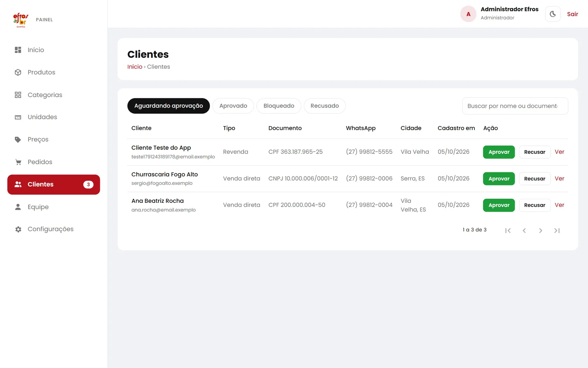Switch to the Bloqueado filter tab
This screenshot has width=588, height=368.
click(279, 106)
